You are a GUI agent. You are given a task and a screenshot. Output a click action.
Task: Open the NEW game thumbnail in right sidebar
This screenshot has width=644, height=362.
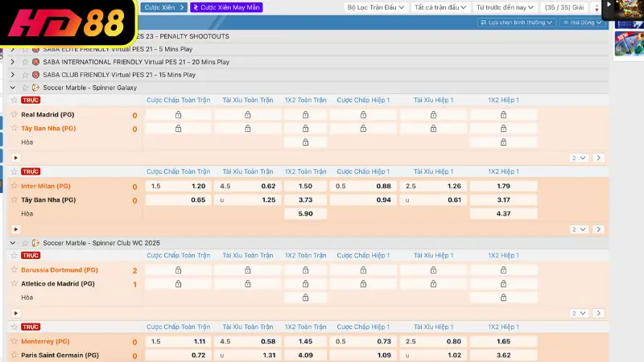coord(630,44)
